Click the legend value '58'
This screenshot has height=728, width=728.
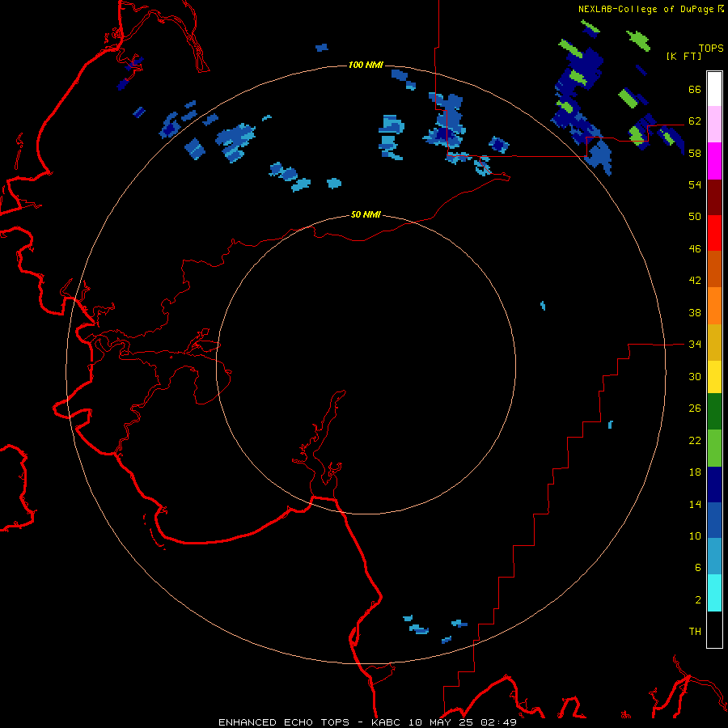(695, 153)
